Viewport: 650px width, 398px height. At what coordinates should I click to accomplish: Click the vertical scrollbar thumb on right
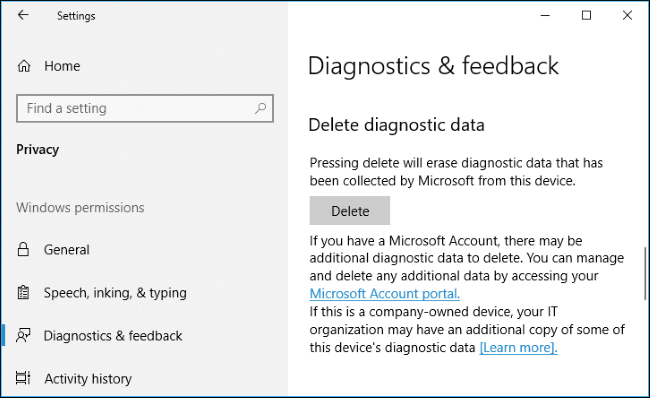point(645,274)
